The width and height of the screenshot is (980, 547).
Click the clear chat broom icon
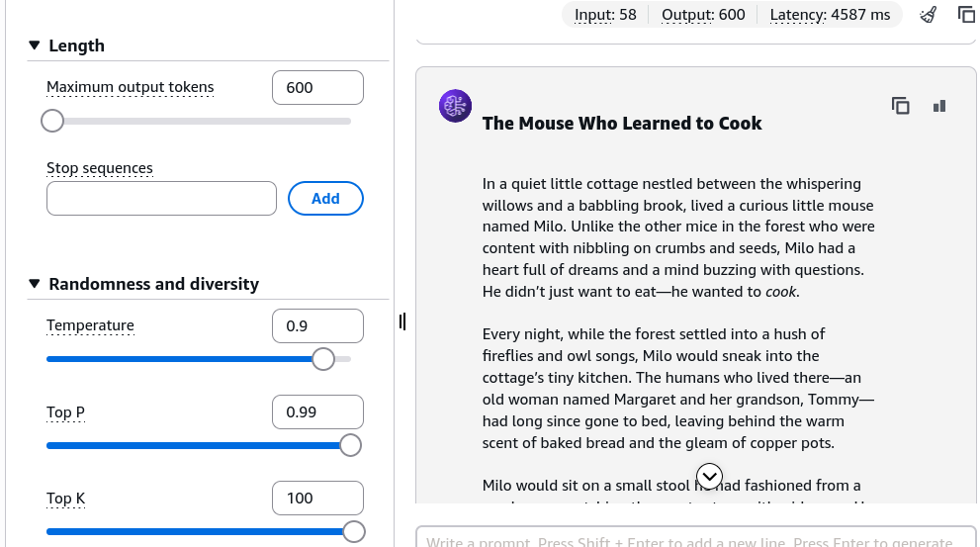[x=929, y=15]
